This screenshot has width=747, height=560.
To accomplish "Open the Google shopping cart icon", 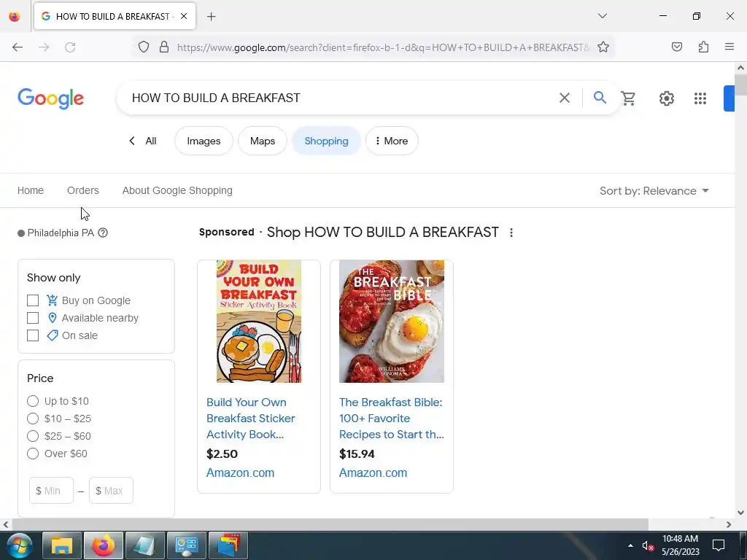I will coord(628,98).
